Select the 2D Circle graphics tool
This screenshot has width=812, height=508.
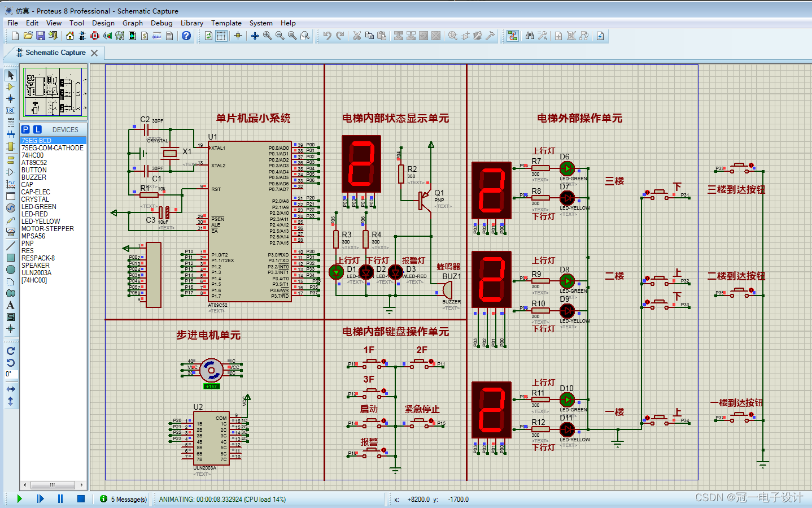pos(11,270)
